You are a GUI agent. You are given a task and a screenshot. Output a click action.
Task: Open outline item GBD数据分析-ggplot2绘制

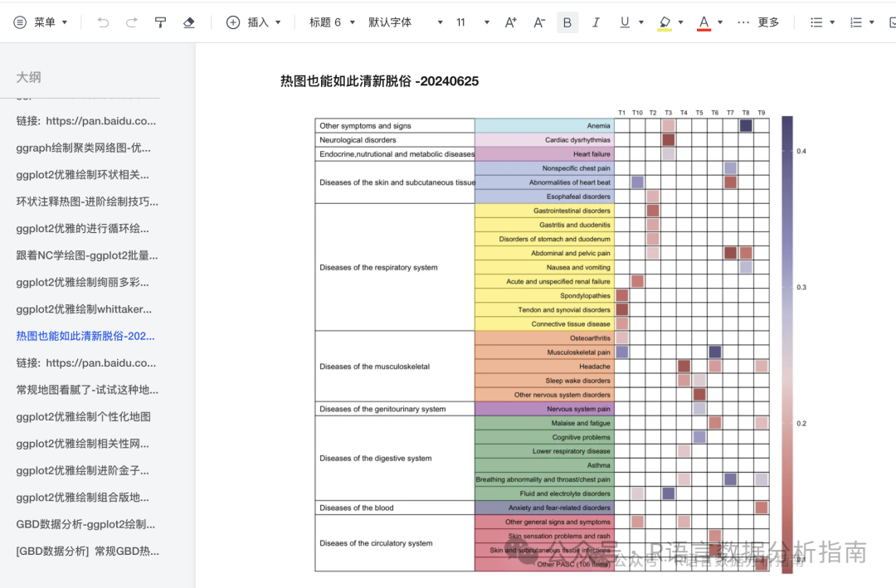point(85,524)
